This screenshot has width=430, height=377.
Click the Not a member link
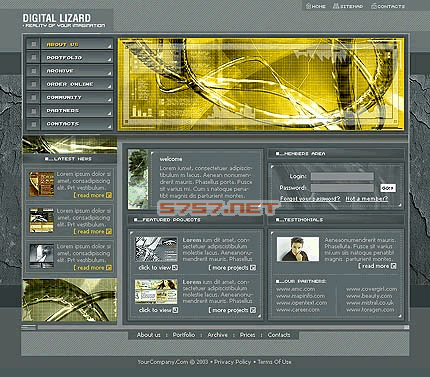point(367,199)
